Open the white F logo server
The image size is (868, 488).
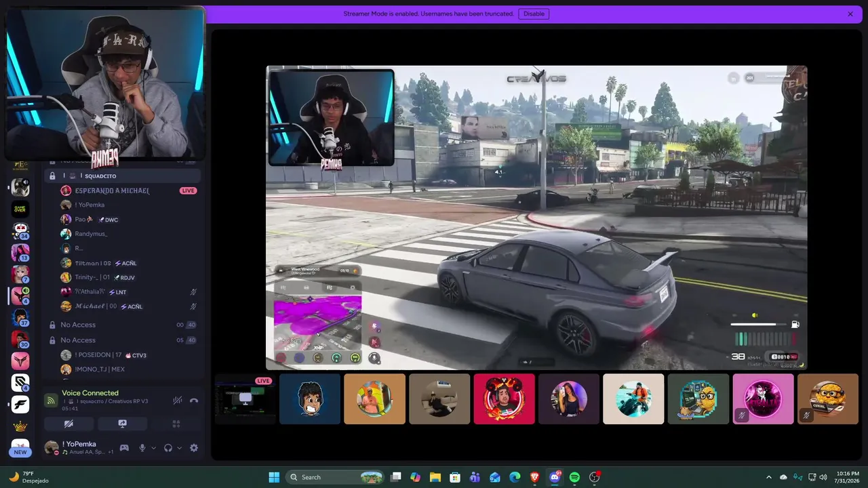pos(20,405)
